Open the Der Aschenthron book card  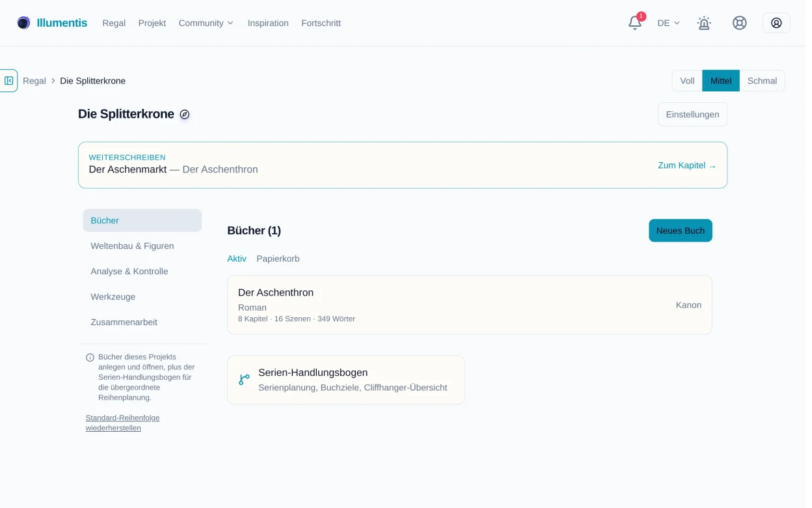[x=470, y=305]
